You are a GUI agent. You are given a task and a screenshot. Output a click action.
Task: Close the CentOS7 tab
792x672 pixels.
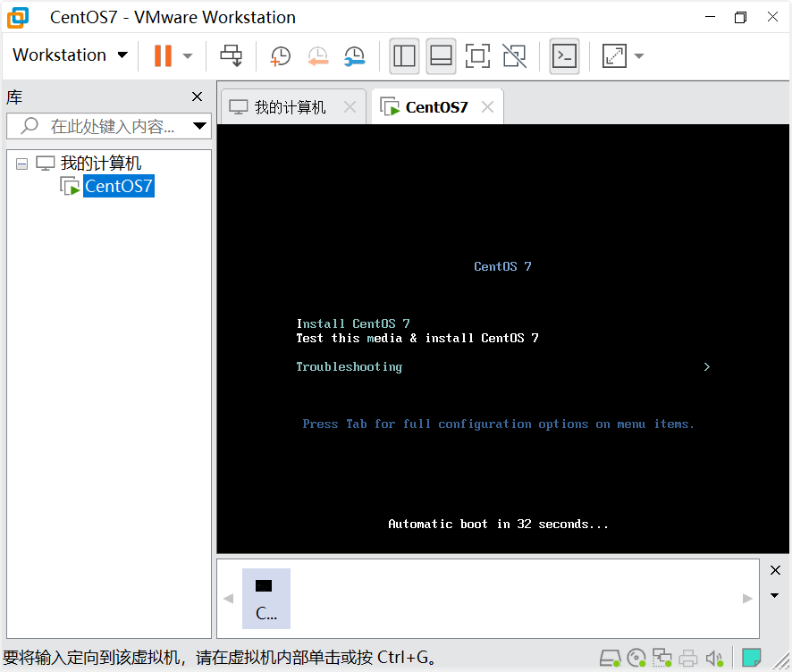(487, 107)
